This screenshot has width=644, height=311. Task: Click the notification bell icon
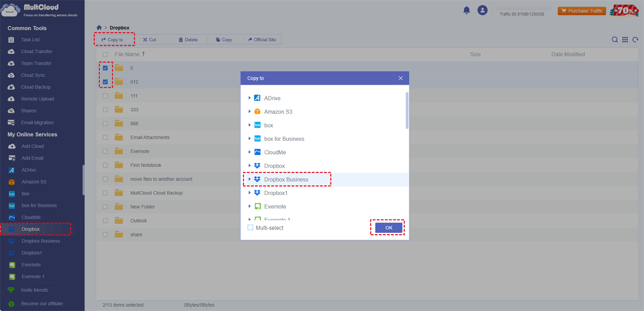[467, 10]
